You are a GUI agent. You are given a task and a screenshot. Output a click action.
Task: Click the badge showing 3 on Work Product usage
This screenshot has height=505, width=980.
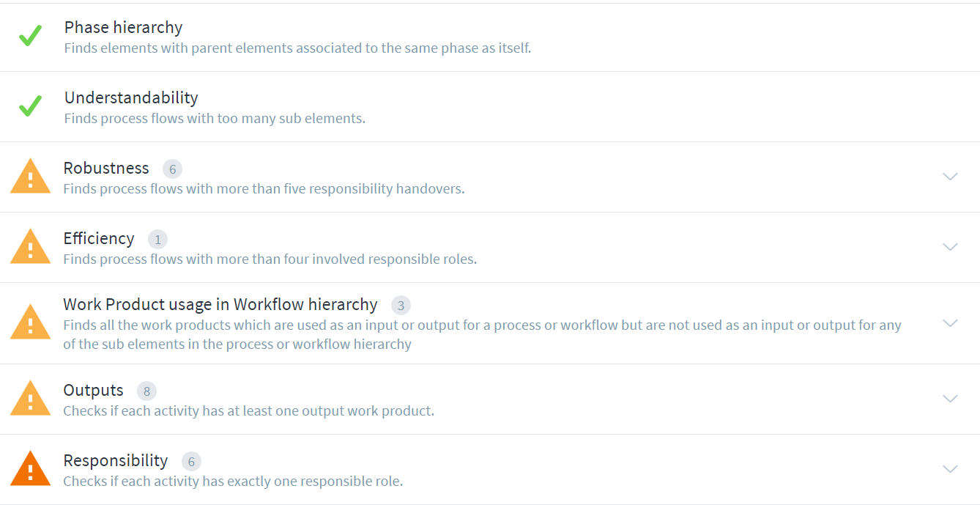point(401,305)
